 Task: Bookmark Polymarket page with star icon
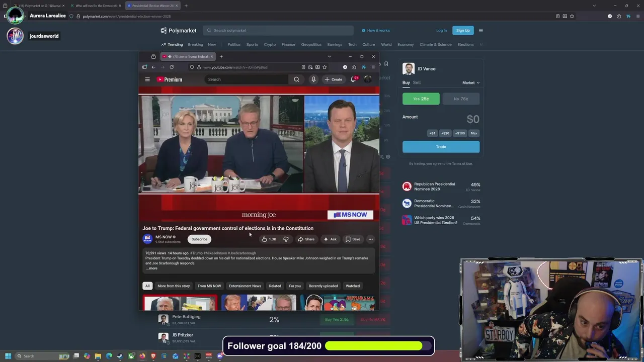[572, 16]
